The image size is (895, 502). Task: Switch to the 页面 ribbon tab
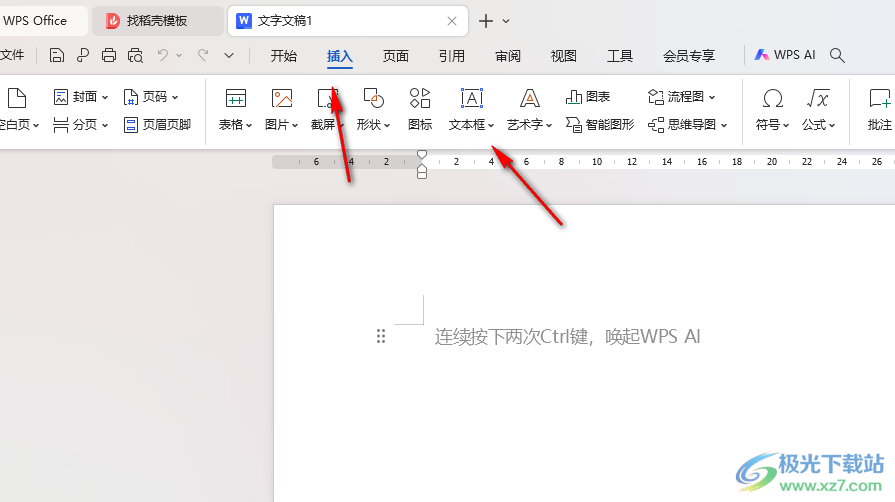[396, 56]
